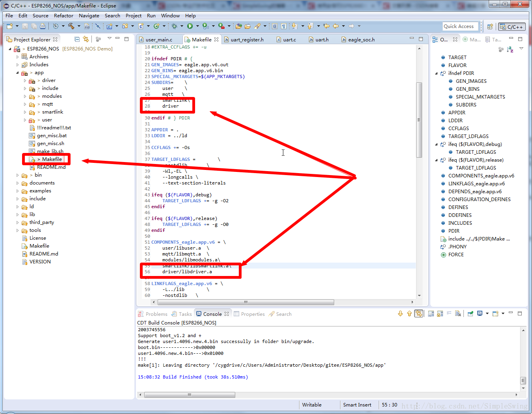Click console Previous Error up arrow
This screenshot has height=414, width=532.
409,313
